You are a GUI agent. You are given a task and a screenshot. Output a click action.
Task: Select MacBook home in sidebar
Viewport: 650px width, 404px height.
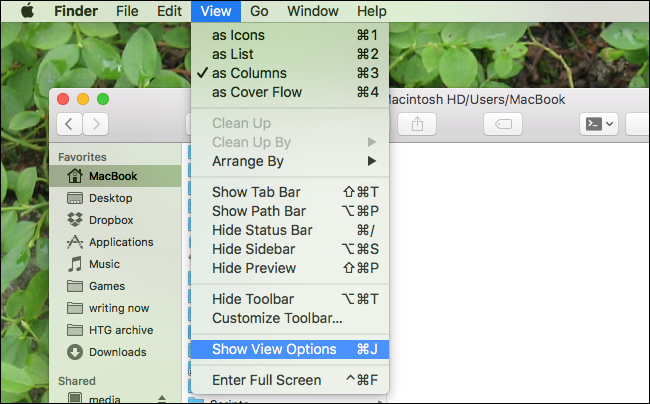coord(115,176)
